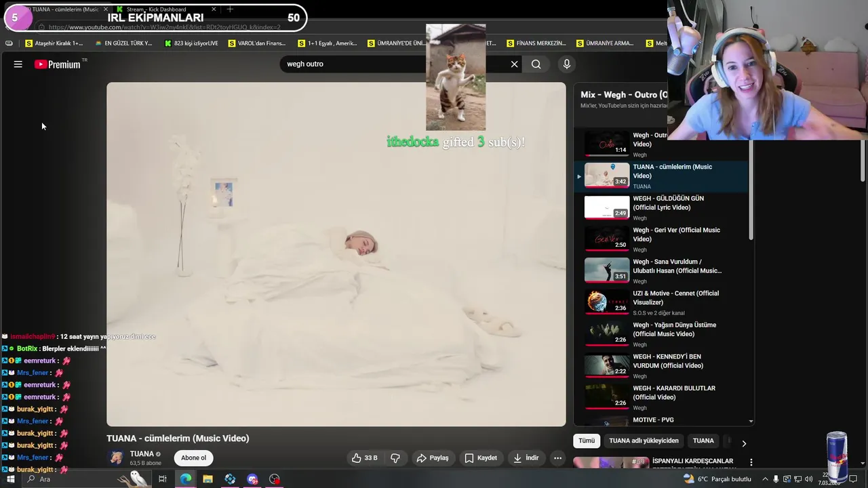Click video title 'TUANA - cümlelerim (Music Video)'
The width and height of the screenshot is (868, 488).
[178, 439]
